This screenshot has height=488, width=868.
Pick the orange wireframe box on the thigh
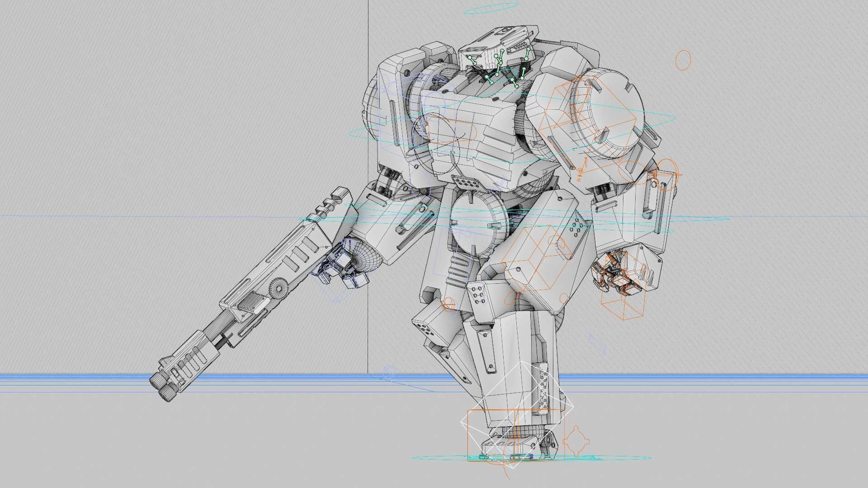coord(536,259)
